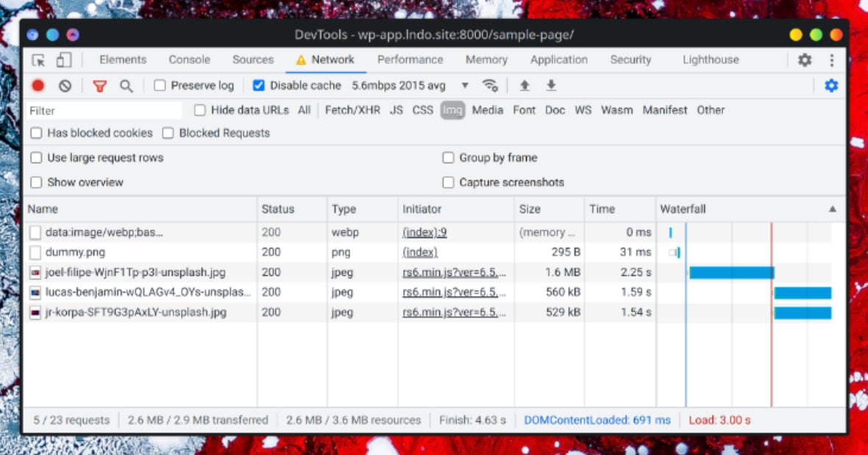Click the Waterfall column sort arrow
868x455 pixels.
832,209
